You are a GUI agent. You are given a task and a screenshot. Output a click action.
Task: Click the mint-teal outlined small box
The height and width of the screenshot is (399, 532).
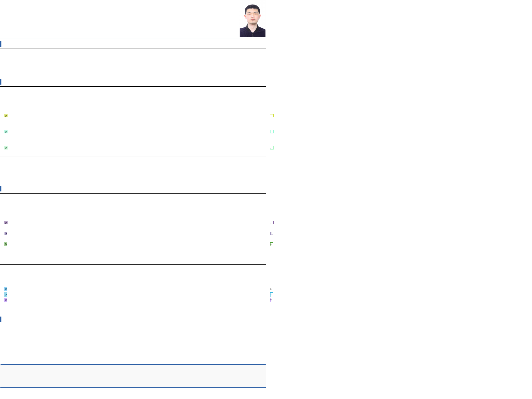(x=272, y=132)
